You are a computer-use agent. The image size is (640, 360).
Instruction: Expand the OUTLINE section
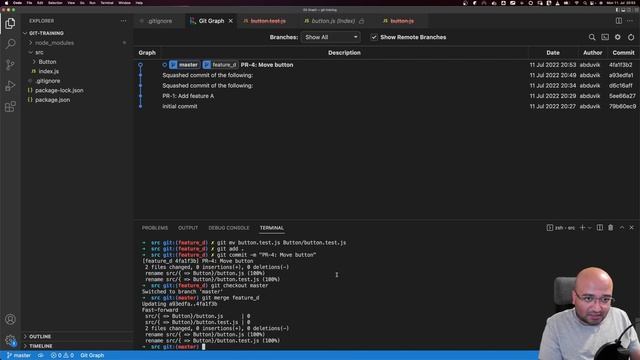40,336
